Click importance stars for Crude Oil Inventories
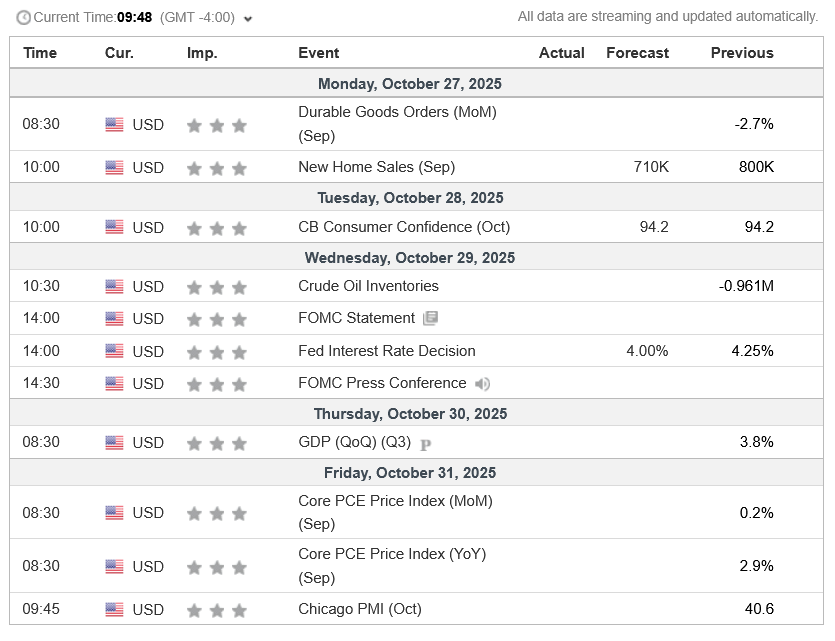The width and height of the screenshot is (835, 641). tap(217, 287)
